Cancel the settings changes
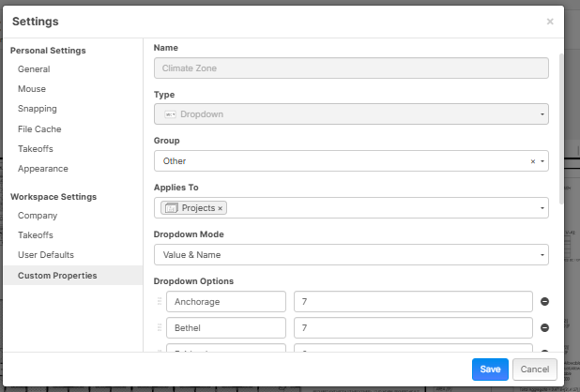The width and height of the screenshot is (580, 392). (535, 369)
